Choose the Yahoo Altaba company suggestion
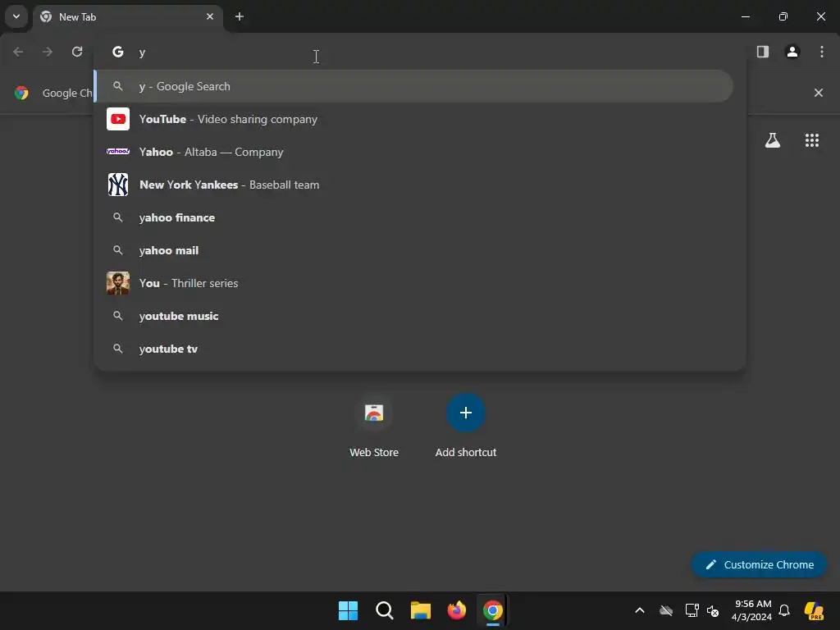The image size is (840, 630). point(413,152)
